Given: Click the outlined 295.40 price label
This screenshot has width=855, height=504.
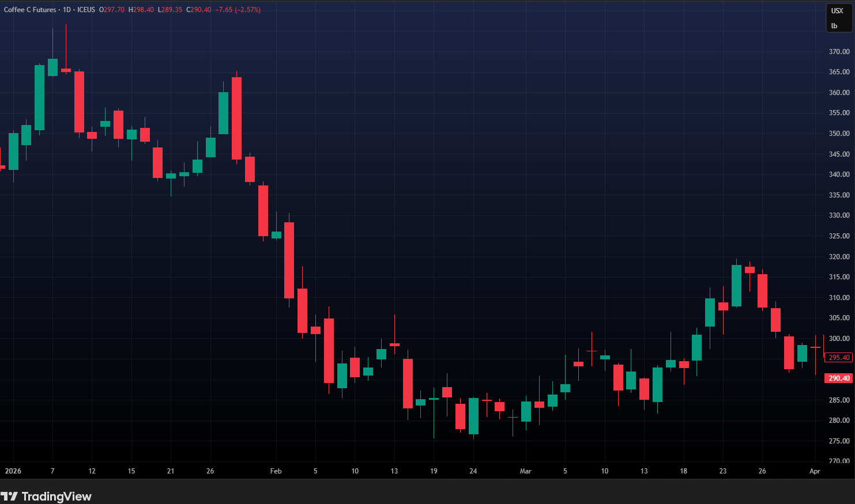Looking at the screenshot, I should 839,358.
